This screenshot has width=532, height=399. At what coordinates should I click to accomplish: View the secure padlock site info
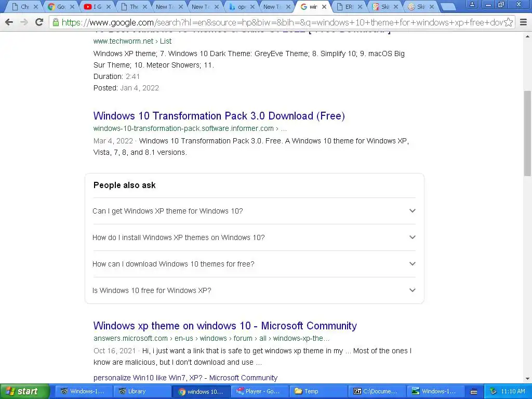point(56,22)
